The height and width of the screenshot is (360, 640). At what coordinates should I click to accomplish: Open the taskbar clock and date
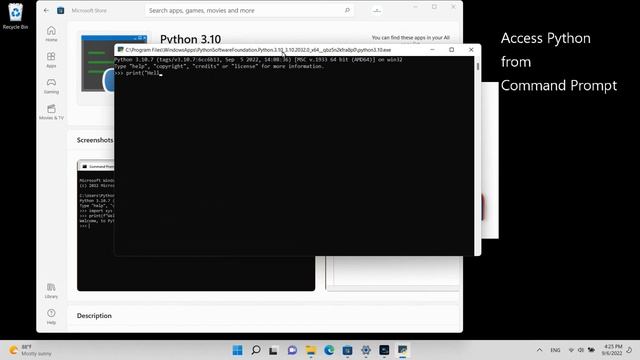[x=612, y=350]
